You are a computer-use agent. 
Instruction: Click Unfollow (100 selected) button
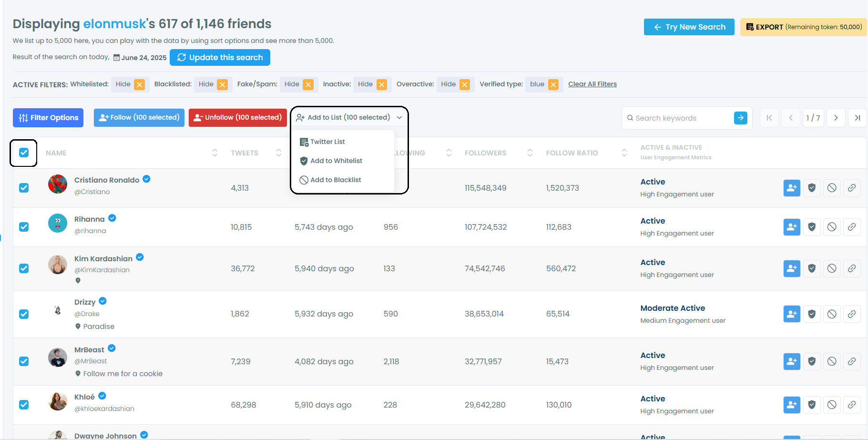point(238,117)
